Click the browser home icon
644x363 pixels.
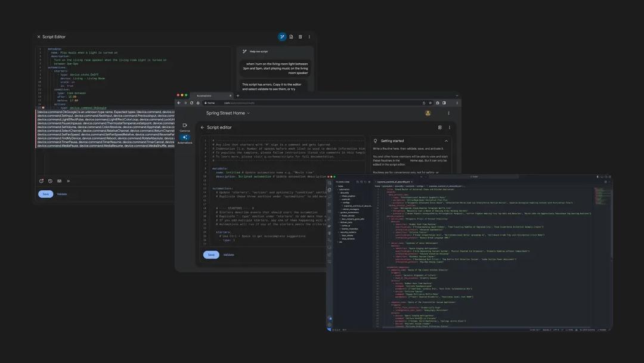pyautogui.click(x=197, y=103)
